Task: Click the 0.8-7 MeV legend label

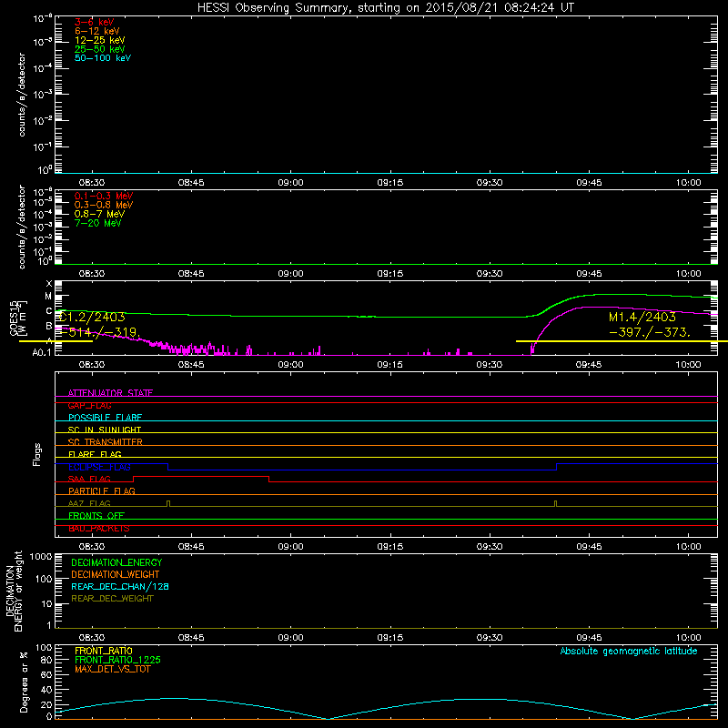Action: tap(99, 214)
